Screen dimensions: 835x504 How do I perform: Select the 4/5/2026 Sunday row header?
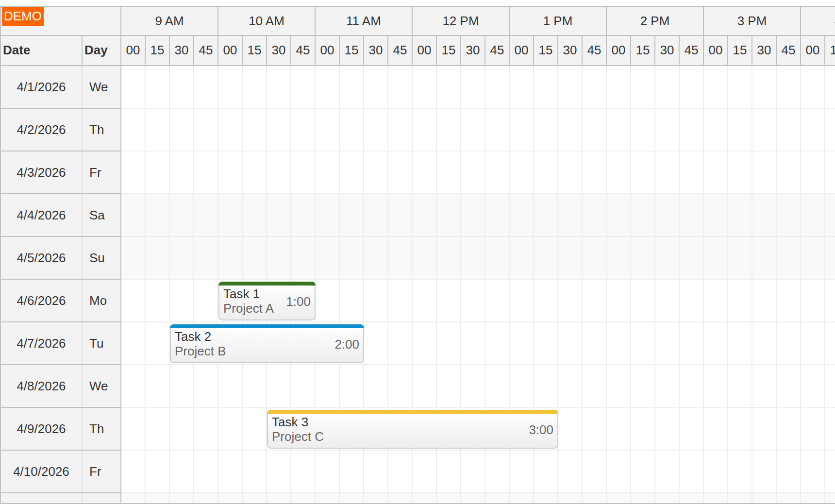[41, 258]
